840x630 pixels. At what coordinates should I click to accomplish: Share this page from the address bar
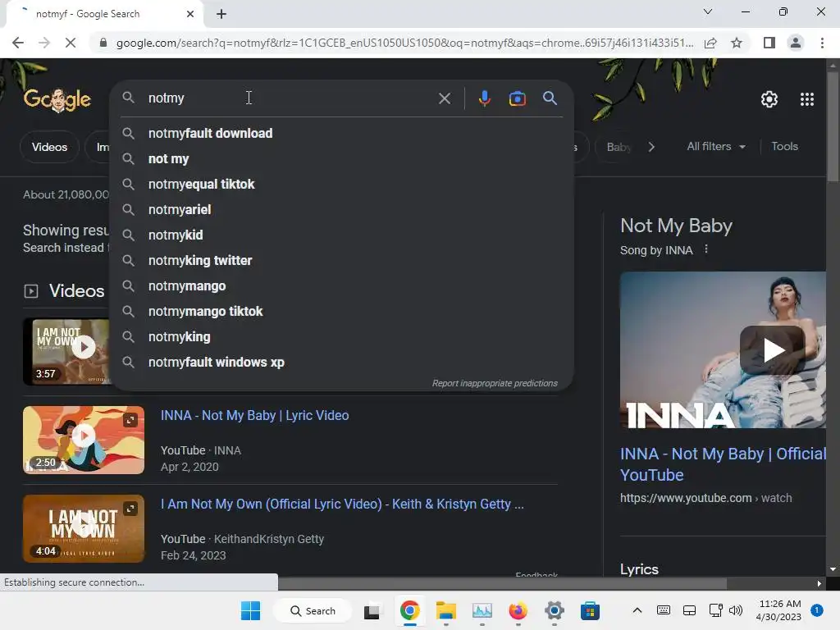710,43
